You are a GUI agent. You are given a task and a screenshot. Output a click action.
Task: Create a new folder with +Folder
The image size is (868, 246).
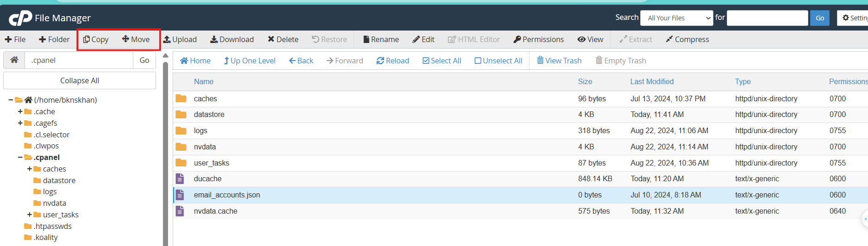coord(54,39)
